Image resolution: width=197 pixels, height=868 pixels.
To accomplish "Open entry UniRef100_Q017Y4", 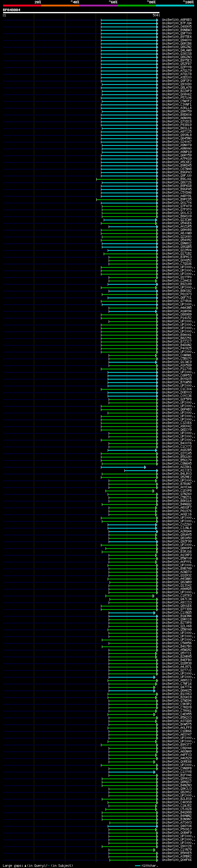I will [176, 203].
